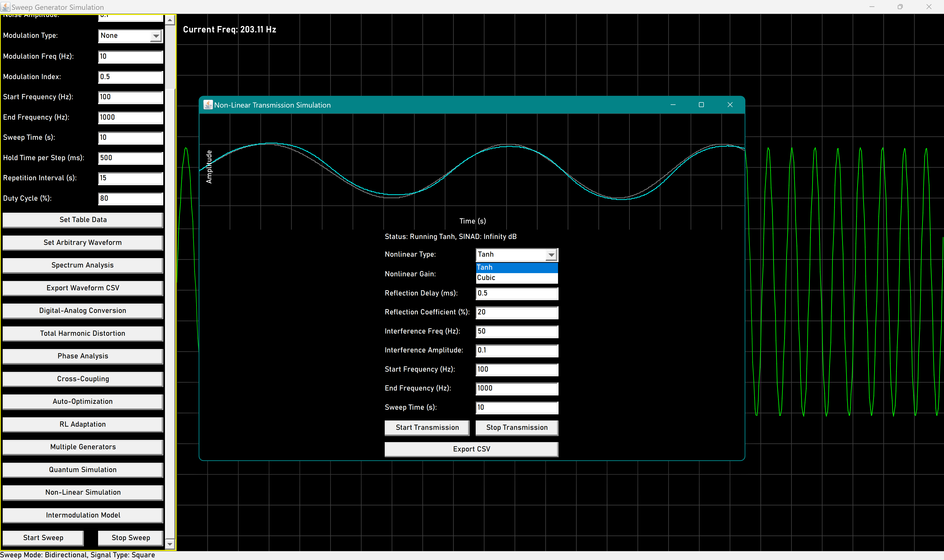Click the Stop Transmission button

click(x=516, y=428)
